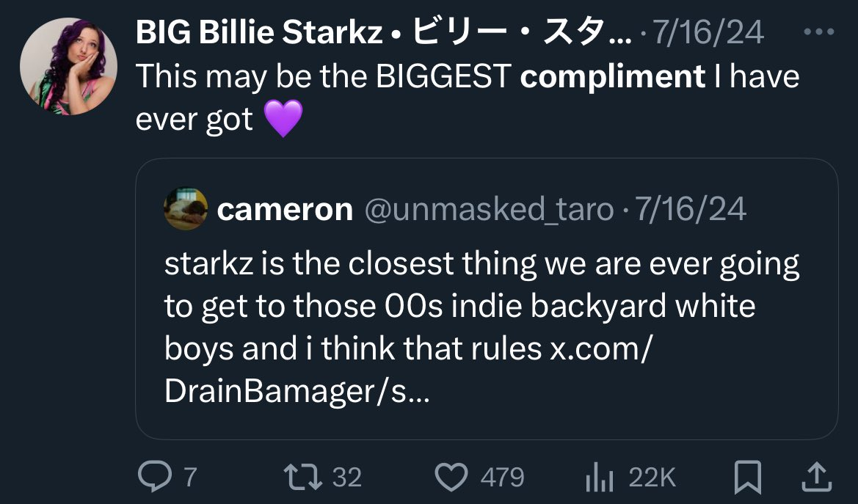Screen dimensions: 858x504
Task: Click the bold word "compliment"
Action: (x=613, y=76)
